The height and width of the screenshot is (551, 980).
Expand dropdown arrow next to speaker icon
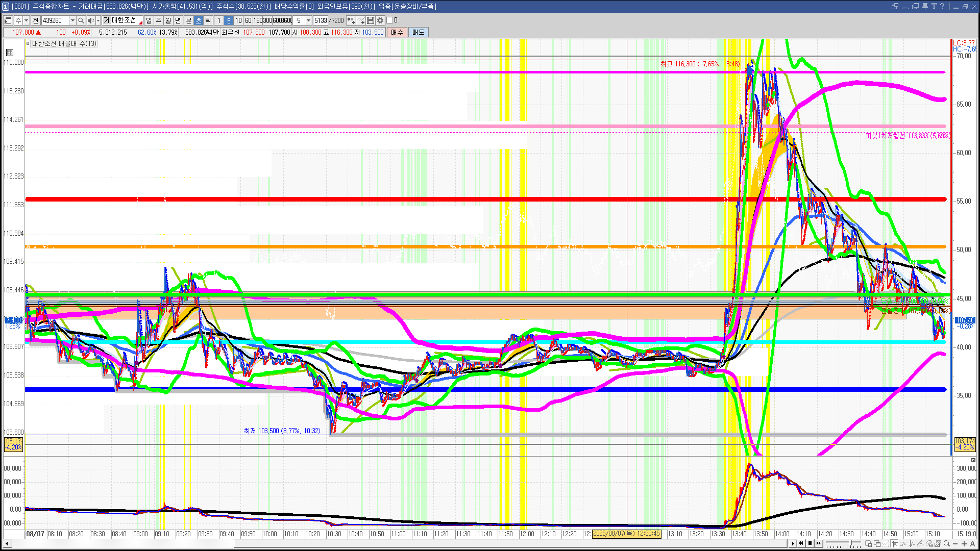[98, 20]
